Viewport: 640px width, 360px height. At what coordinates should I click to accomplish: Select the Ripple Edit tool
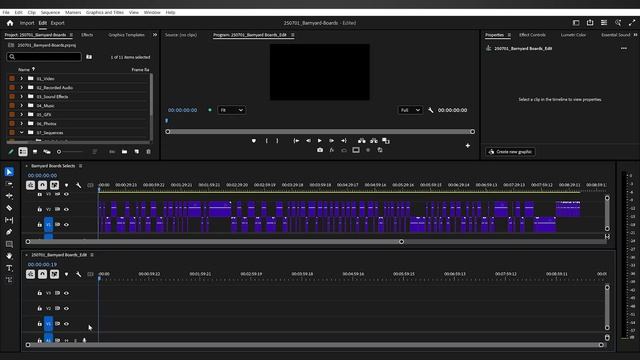coord(9,196)
